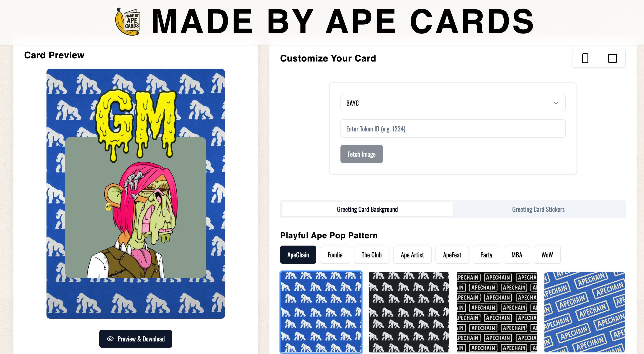Open the Greeting Card Stickers tab
Screen dimensions: 644x354
[x=538, y=209]
